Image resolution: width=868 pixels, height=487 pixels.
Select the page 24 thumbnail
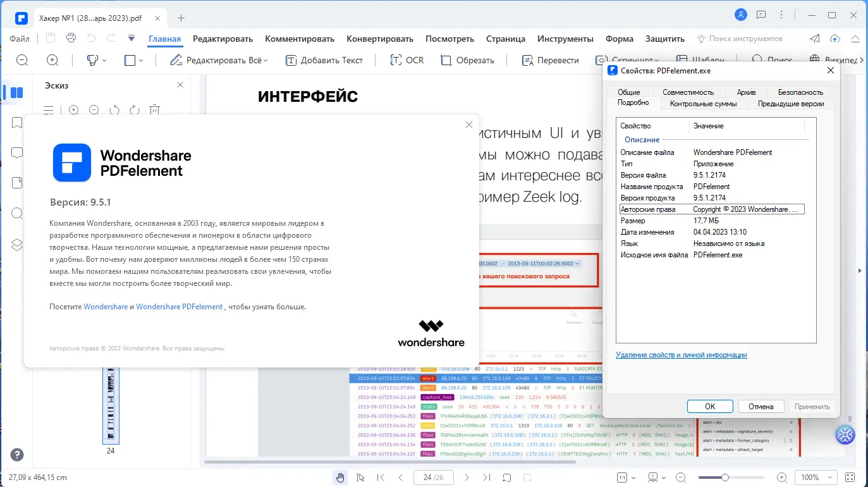[111, 405]
